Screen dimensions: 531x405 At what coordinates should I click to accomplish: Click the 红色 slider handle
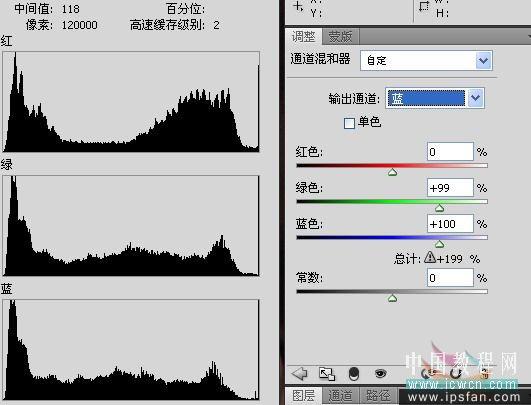pyautogui.click(x=392, y=172)
